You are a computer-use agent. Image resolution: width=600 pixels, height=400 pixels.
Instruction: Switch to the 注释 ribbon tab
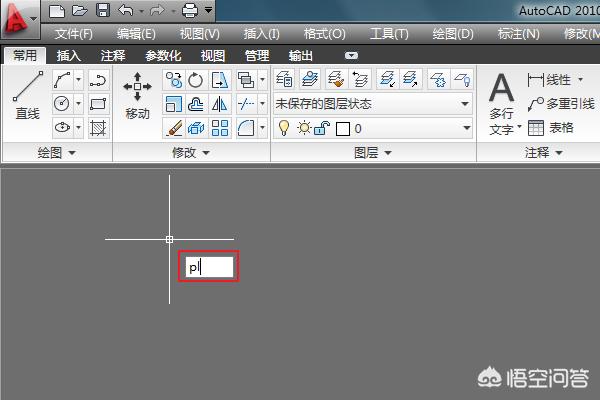[112, 56]
